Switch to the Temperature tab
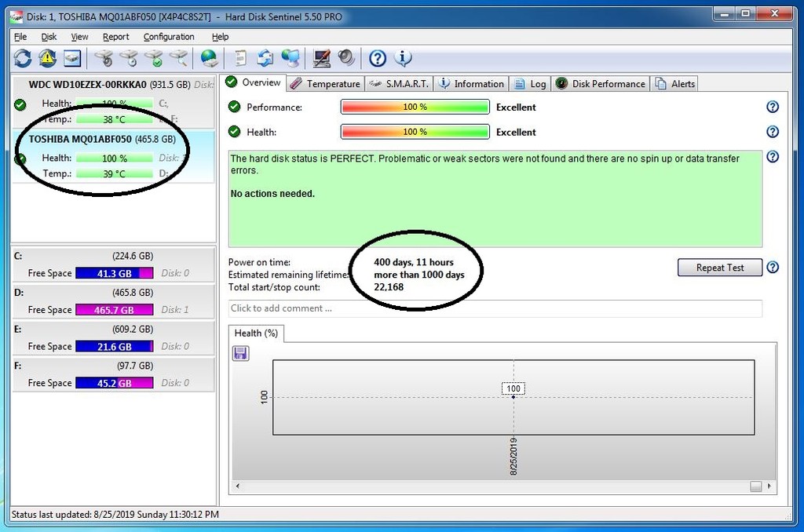This screenshot has width=804, height=532. click(325, 83)
